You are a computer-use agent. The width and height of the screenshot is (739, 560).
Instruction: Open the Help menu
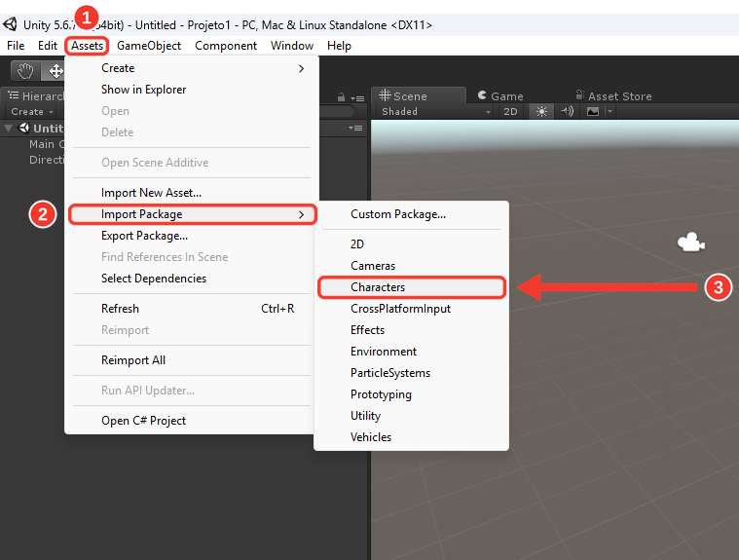tap(339, 46)
